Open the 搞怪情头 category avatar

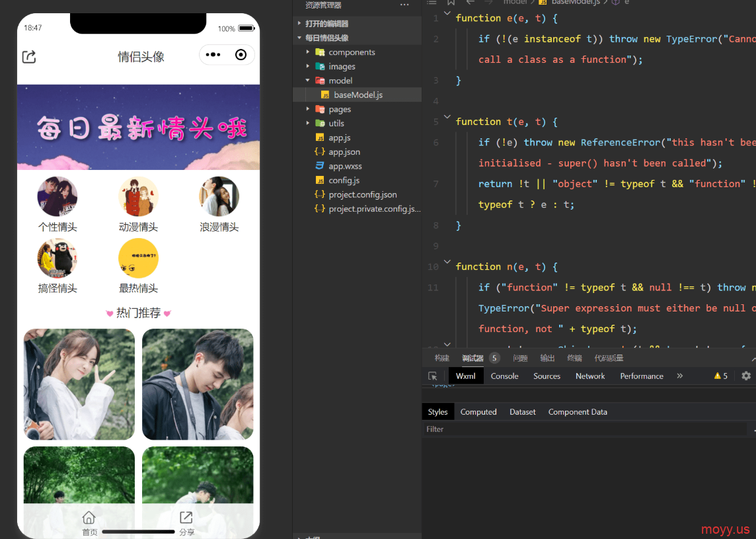(57, 258)
